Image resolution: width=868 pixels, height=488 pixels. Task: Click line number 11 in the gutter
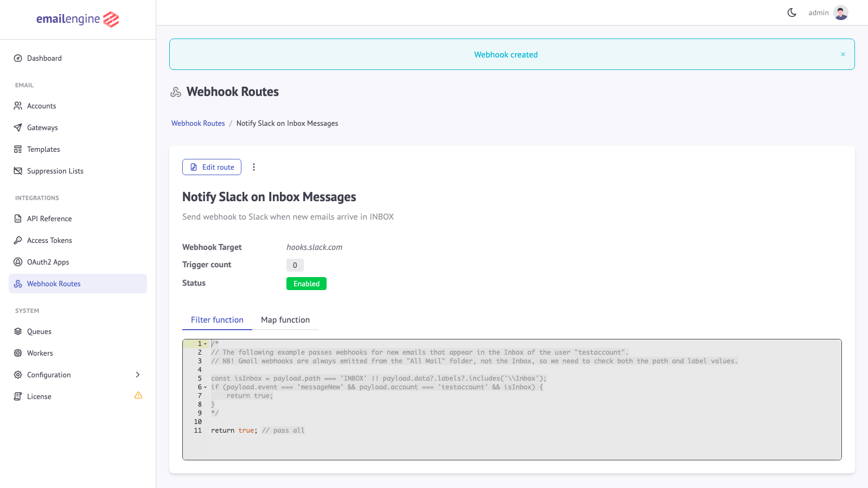[x=197, y=431]
